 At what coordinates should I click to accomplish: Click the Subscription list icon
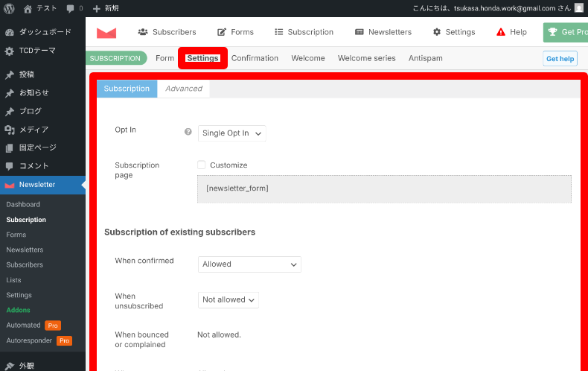click(x=278, y=32)
